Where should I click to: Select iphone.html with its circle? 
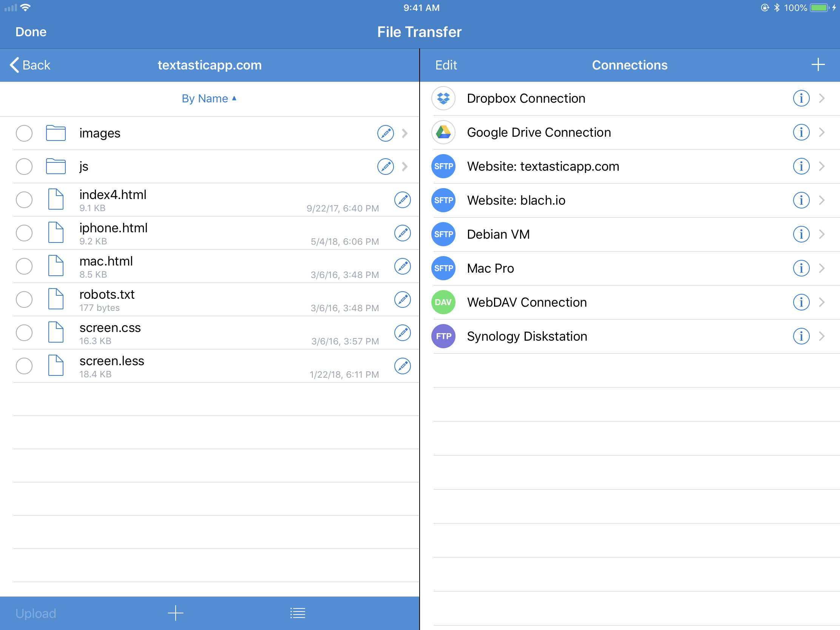pyautogui.click(x=24, y=233)
